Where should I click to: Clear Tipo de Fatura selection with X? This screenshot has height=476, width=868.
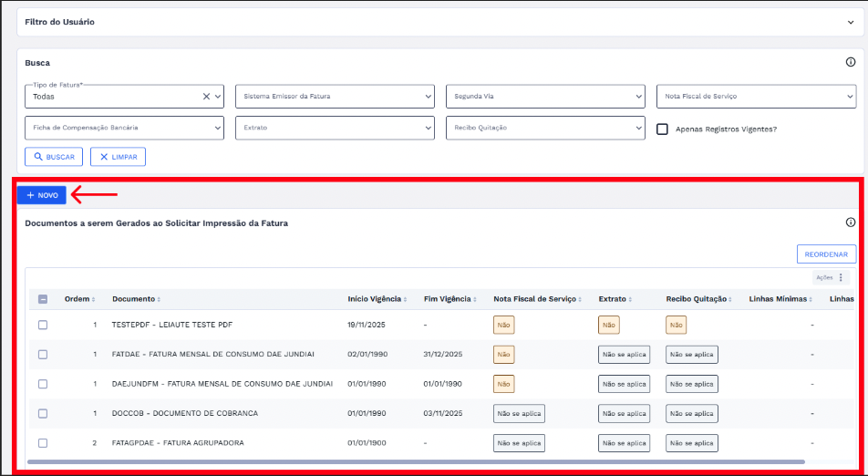(206, 96)
